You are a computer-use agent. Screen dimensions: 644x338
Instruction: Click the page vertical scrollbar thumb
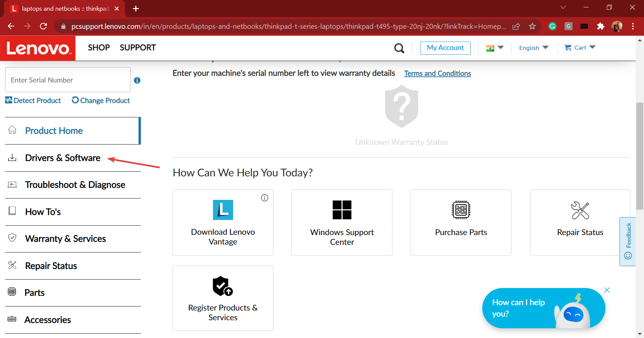click(640, 156)
